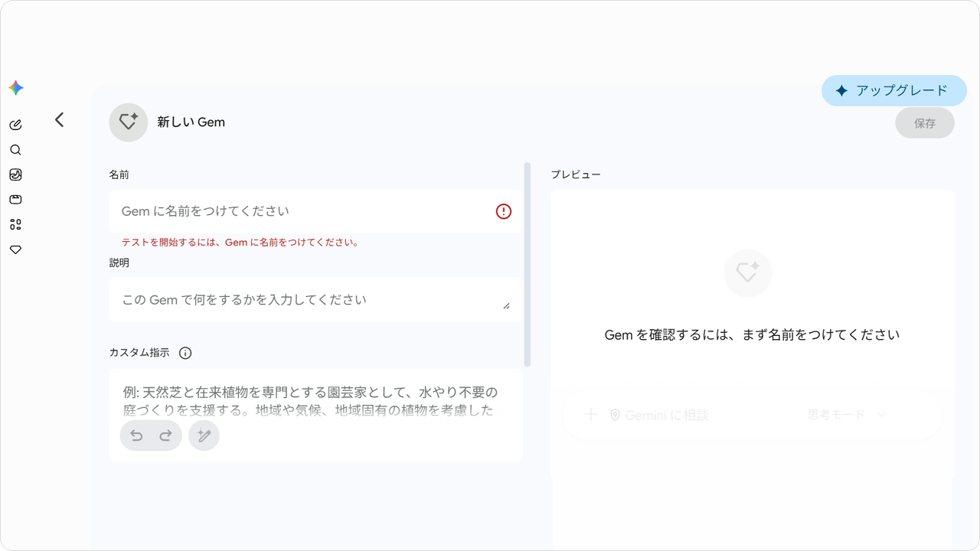
Task: Open the apps grid icon in sidebar
Action: pos(15,224)
